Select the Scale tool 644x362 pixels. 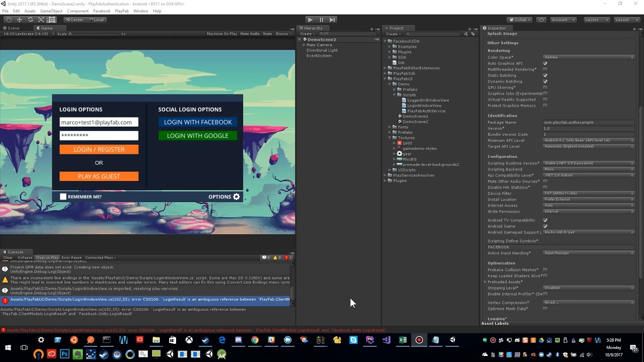point(41,20)
